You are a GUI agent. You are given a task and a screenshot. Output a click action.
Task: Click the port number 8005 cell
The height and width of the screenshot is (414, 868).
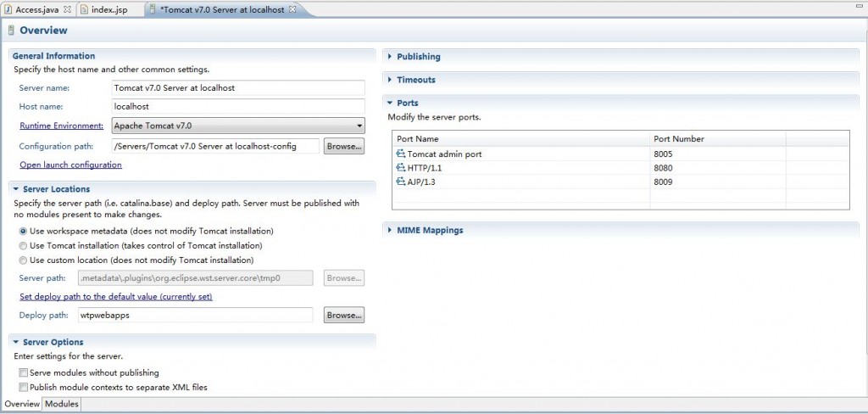click(x=717, y=154)
